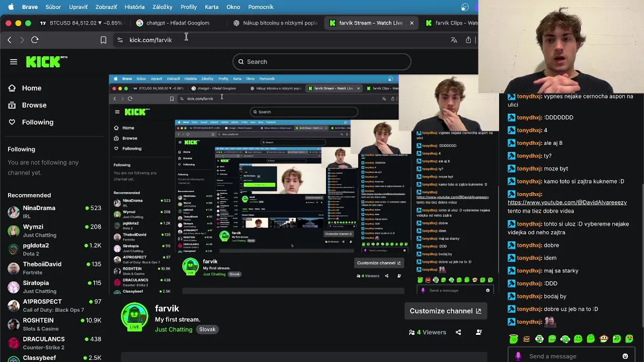
Task: Click the search magnifier icon
Action: coord(241,62)
